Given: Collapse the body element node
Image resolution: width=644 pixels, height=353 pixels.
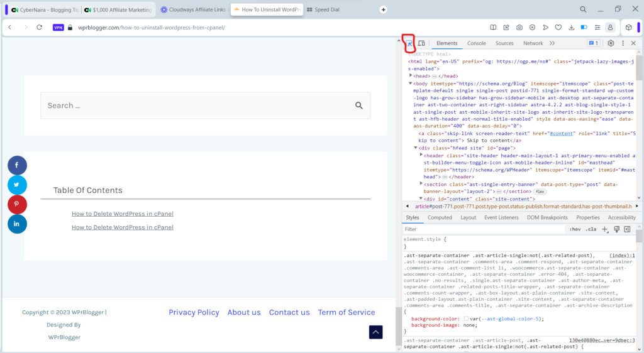Looking at the screenshot, I should point(411,83).
